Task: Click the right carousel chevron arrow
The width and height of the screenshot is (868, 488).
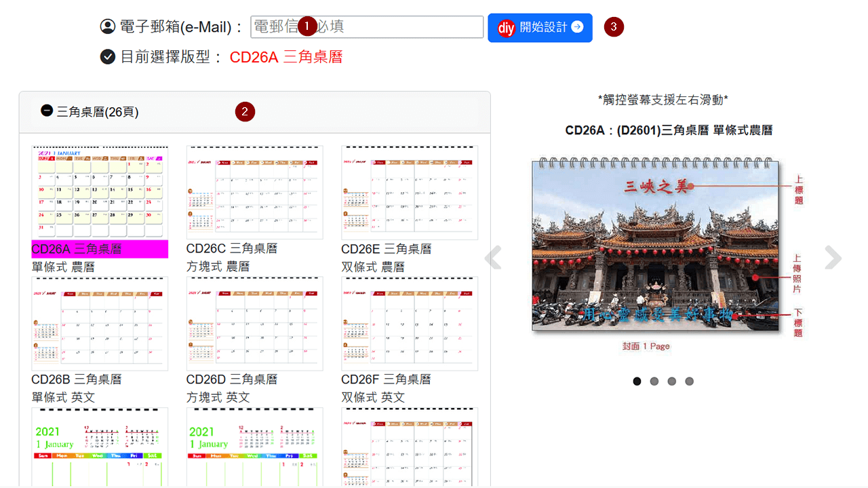Action: (x=832, y=258)
